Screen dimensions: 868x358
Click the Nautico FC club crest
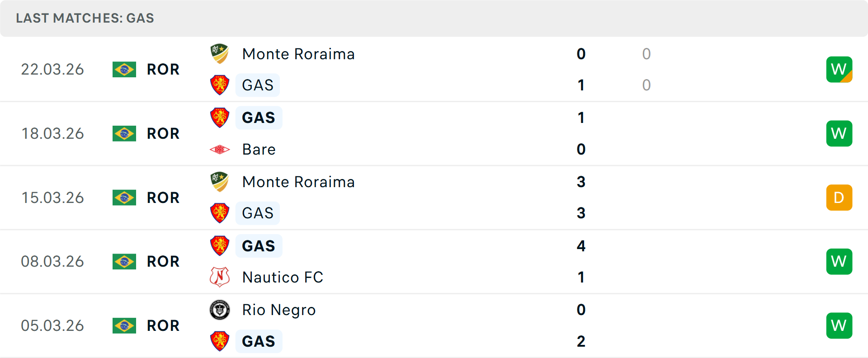coord(220,277)
